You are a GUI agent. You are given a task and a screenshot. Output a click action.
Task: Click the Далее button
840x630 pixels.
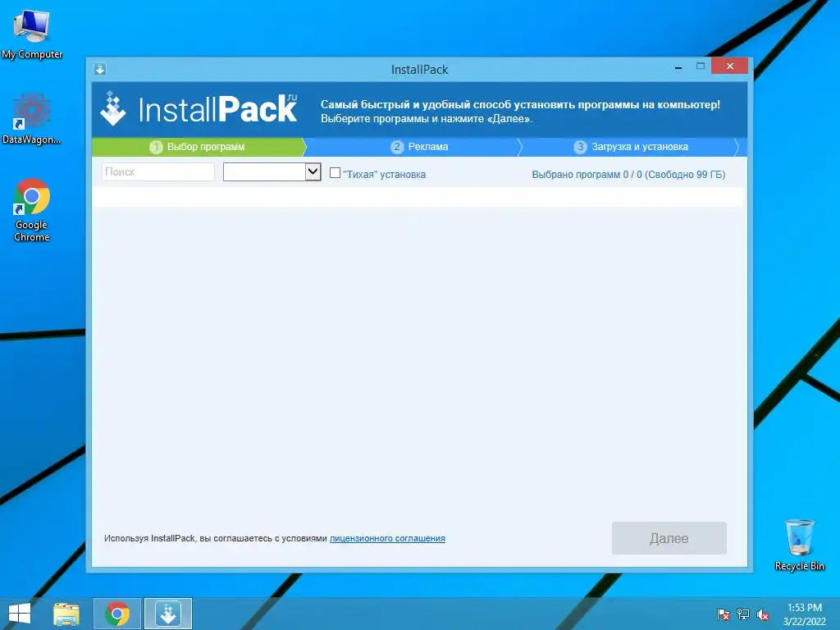669,538
